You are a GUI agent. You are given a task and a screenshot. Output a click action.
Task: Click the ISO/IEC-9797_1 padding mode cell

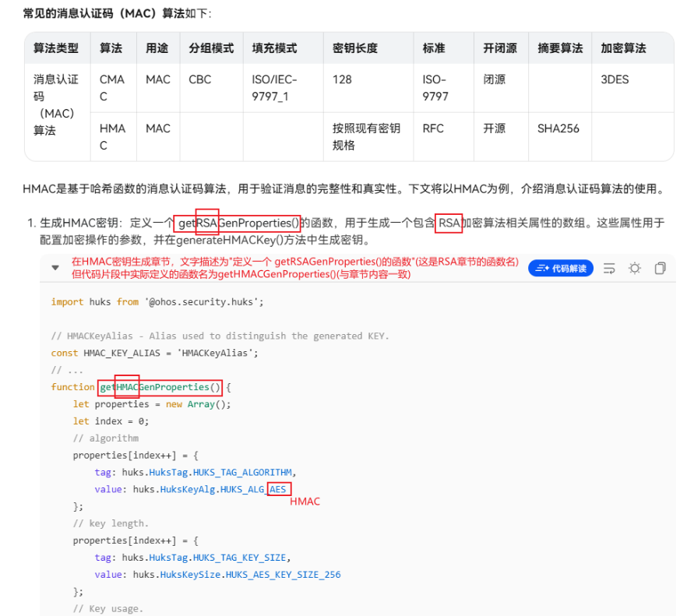[x=274, y=88]
